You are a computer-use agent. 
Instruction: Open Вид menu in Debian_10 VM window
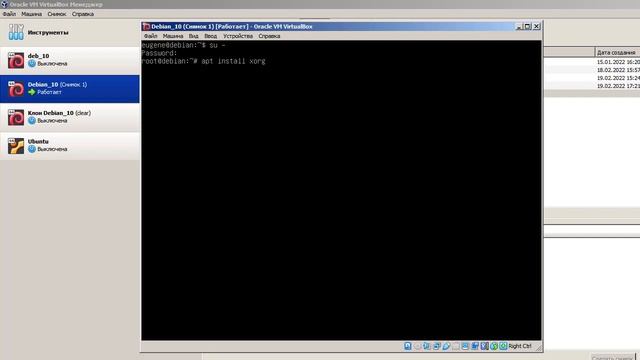[193, 36]
